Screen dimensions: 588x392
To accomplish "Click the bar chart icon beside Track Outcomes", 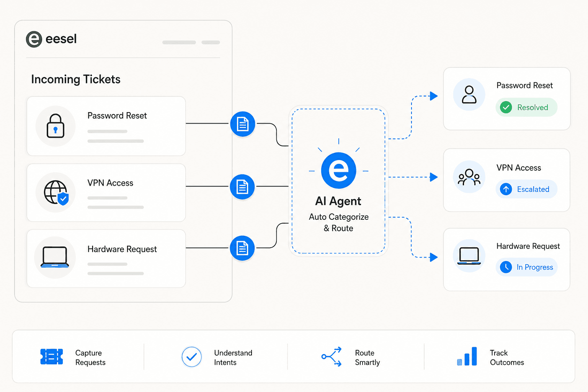I will click(467, 356).
